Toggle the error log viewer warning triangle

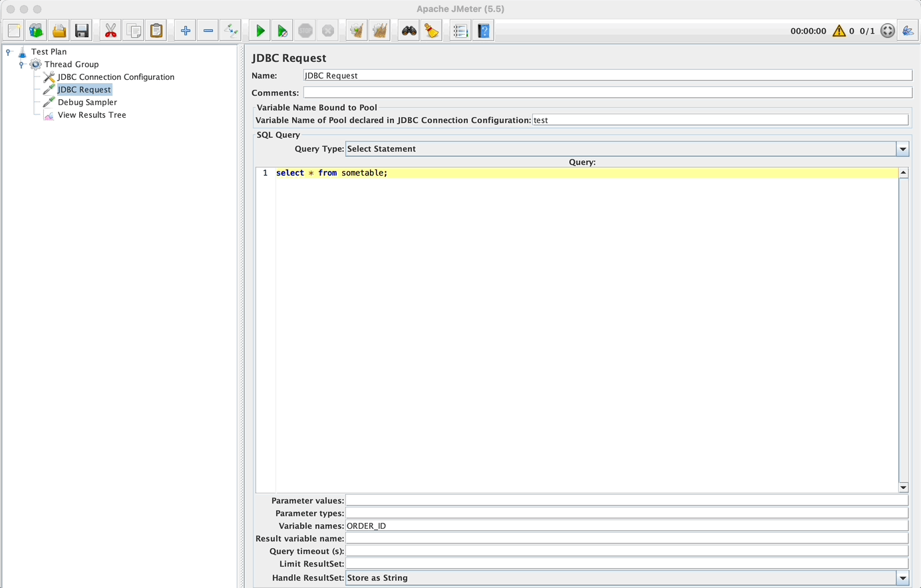(838, 30)
